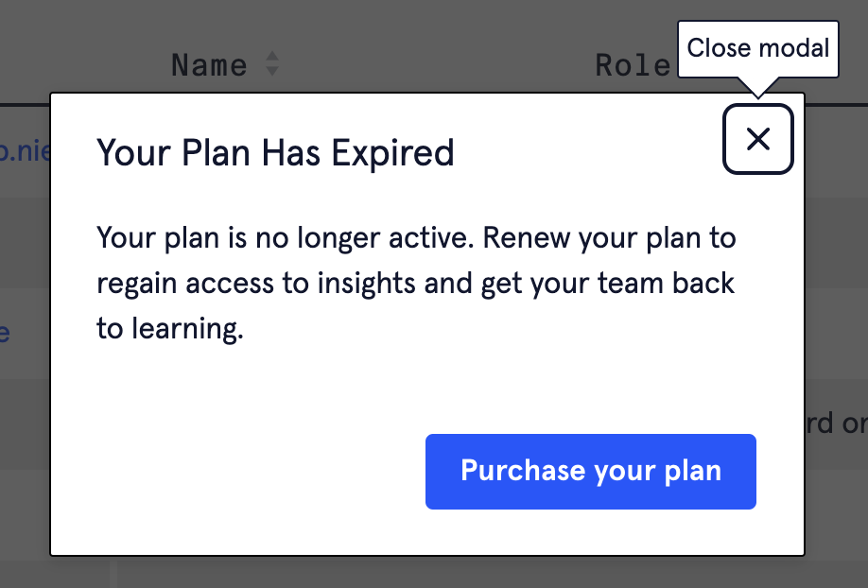This screenshot has width=868, height=588.
Task: Click the Your Plan Has Expired heading
Action: coord(275,152)
